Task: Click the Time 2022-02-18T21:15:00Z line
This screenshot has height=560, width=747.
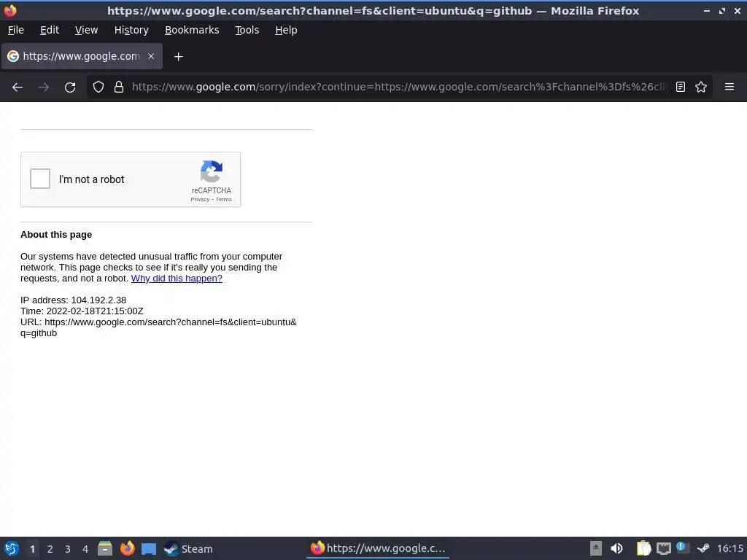Action: (x=82, y=311)
